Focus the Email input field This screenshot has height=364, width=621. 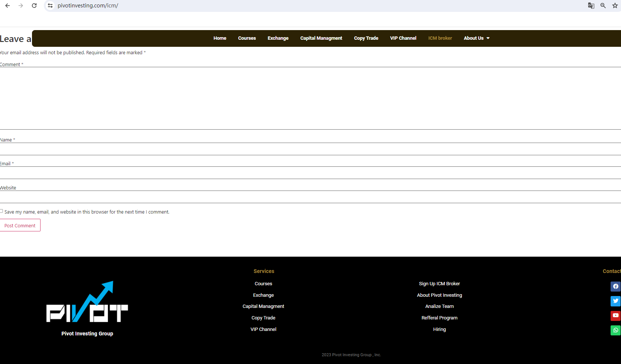(x=310, y=173)
